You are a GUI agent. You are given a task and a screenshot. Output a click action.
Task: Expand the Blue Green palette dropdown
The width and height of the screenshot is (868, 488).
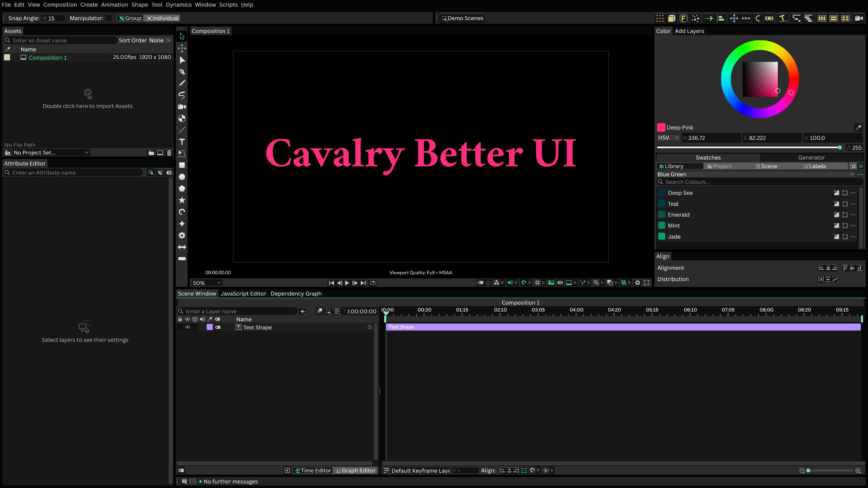pyautogui.click(x=756, y=174)
